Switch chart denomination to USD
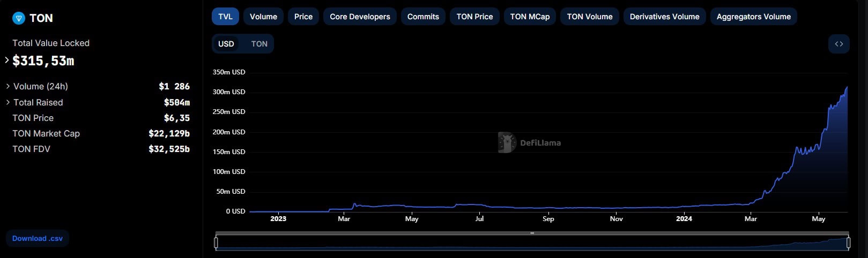 click(226, 44)
